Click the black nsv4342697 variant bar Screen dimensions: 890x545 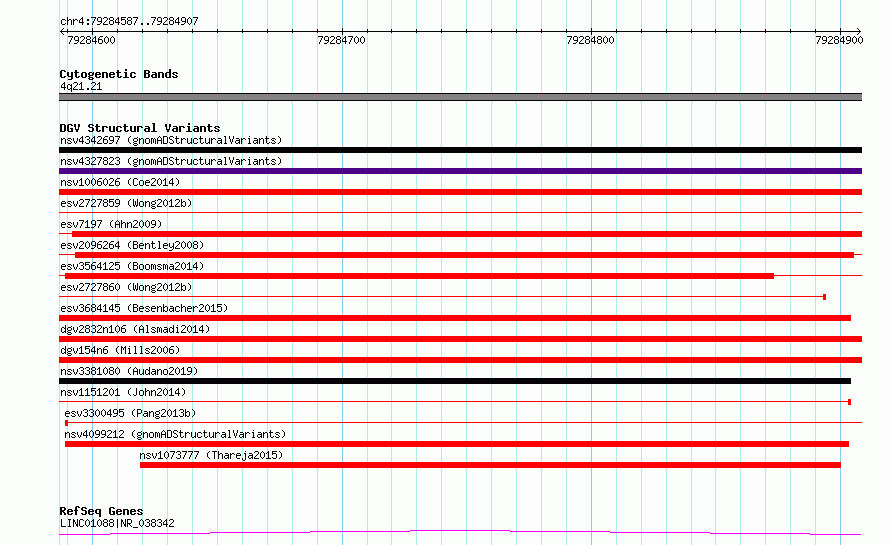click(460, 150)
